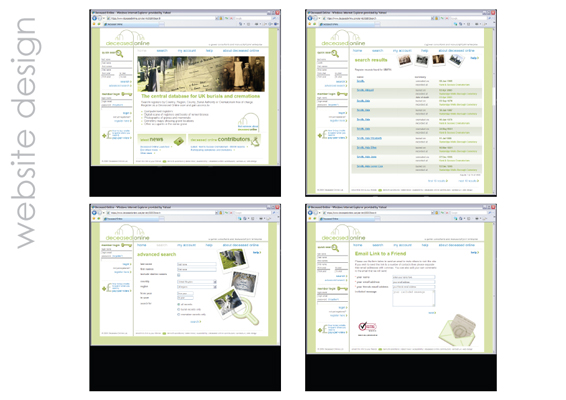This screenshot has width=566, height=400.
Task: Click the address bar in the homepage window
Action: 161,18
